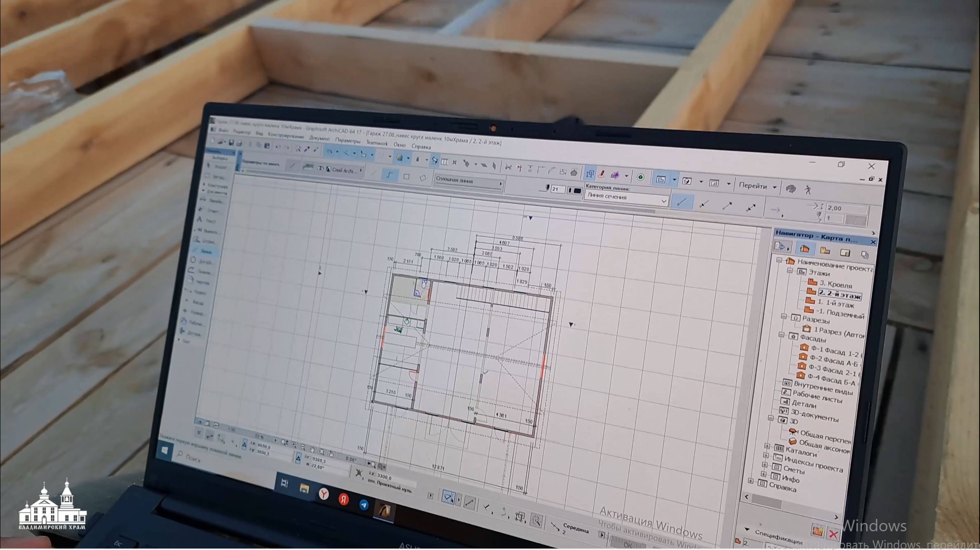Viewport: 980px width, 550px height.
Task: Click the pen number field showing 21
Action: (557, 189)
